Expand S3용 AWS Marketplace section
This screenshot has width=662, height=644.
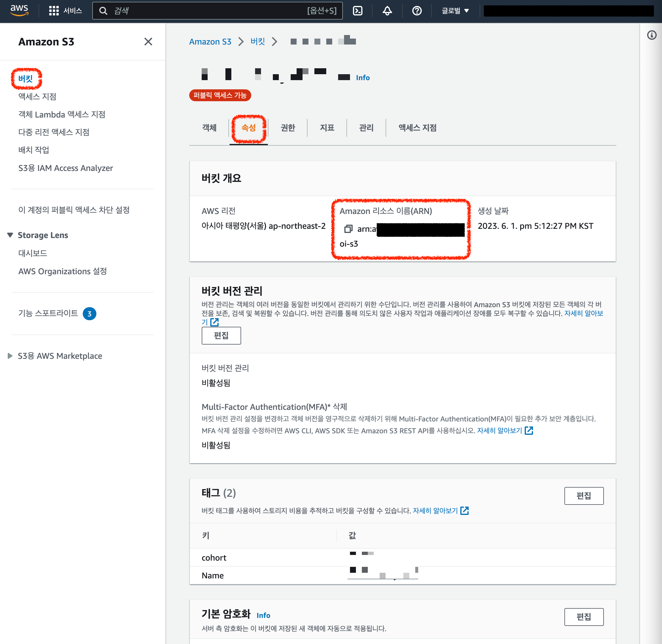tap(10, 356)
